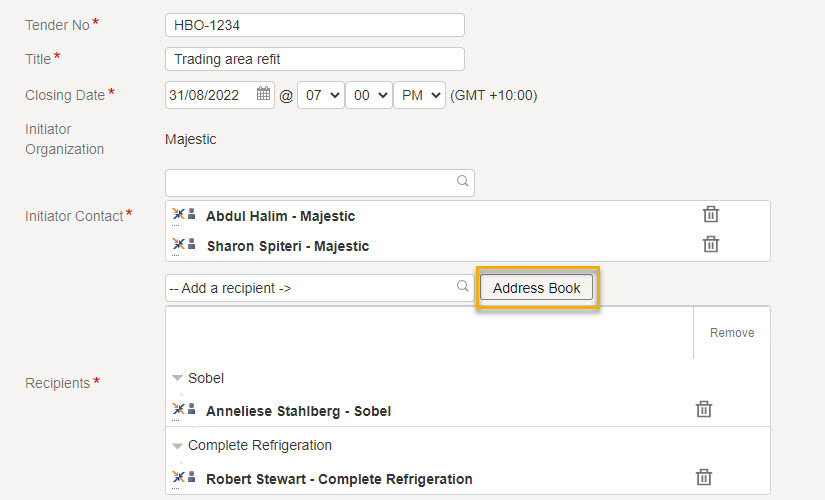Viewport: 825px width, 500px height.
Task: Open the minutes dropdown showing 00
Action: click(367, 96)
